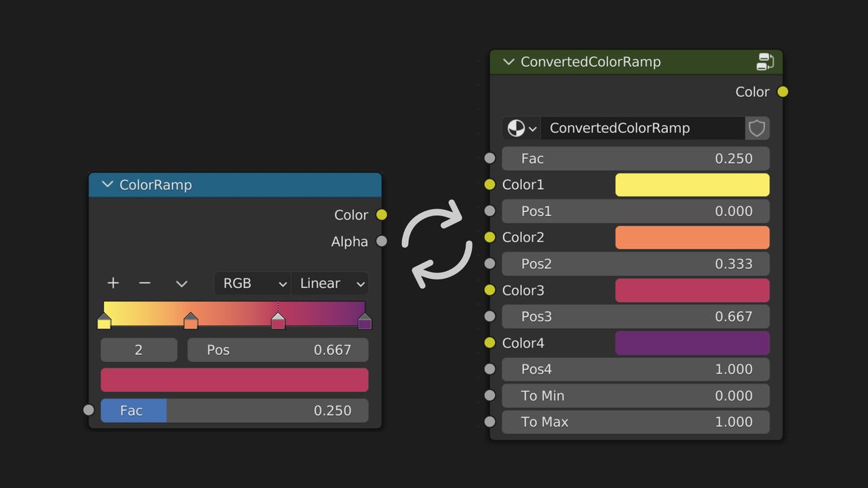The image size is (868, 488).
Task: Click the ColorRamp node title text
Action: click(155, 184)
